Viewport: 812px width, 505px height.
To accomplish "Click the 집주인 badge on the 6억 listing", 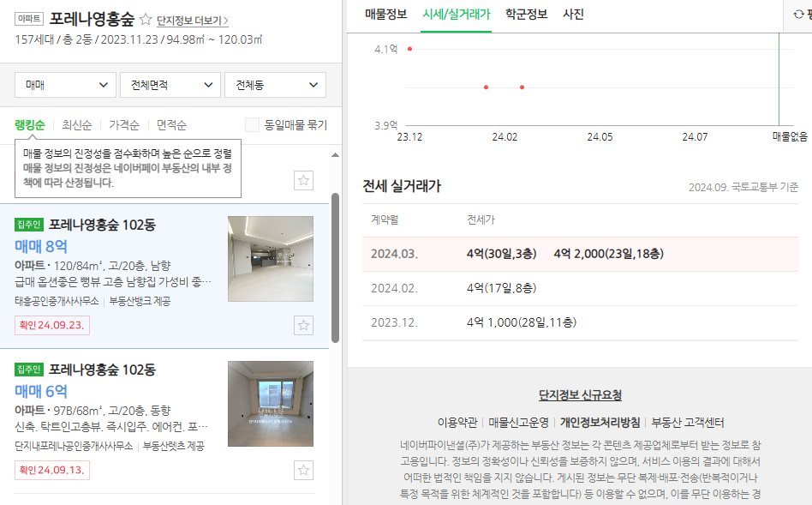I will (x=29, y=370).
